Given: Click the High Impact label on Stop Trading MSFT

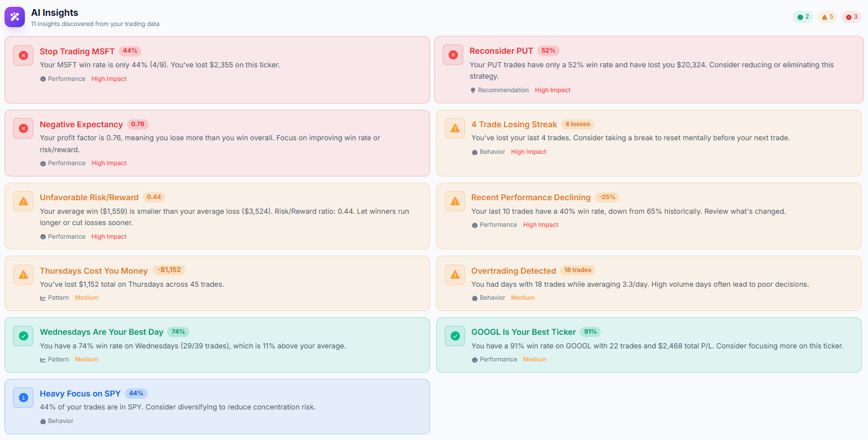Looking at the screenshot, I should point(108,79).
